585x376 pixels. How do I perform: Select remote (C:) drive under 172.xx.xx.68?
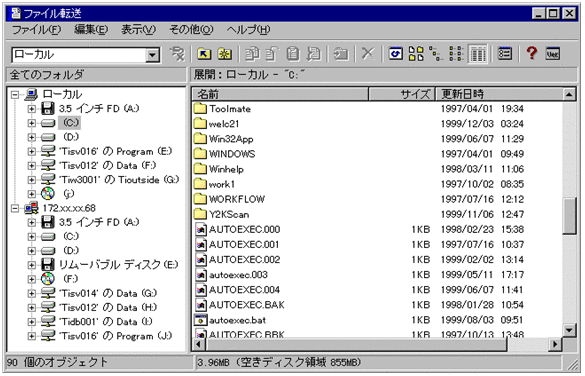[x=70, y=236]
